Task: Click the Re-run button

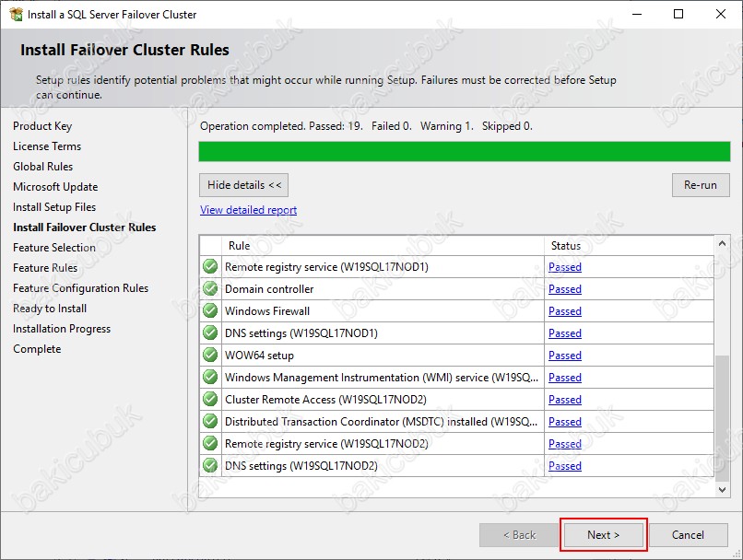Action: click(701, 185)
